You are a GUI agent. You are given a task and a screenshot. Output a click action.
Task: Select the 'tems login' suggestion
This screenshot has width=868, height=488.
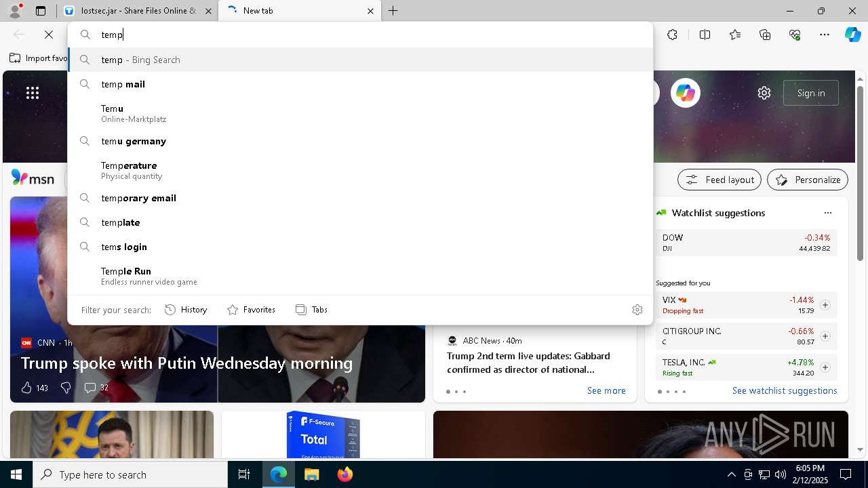[360, 247]
